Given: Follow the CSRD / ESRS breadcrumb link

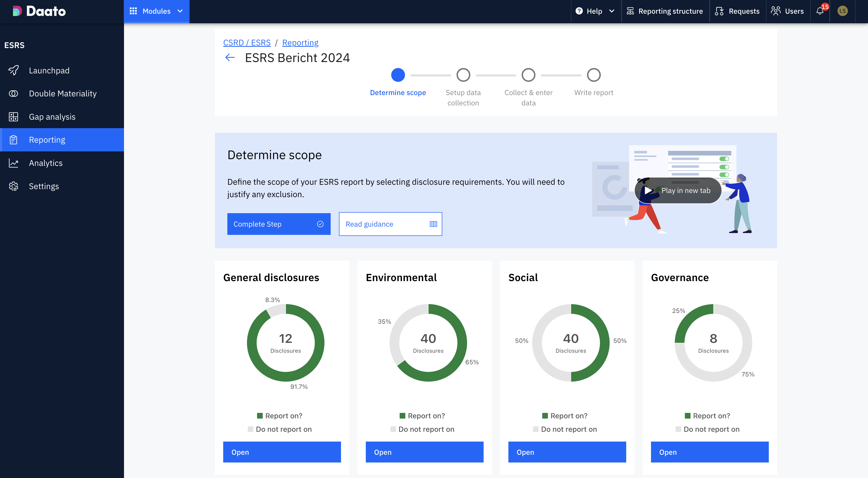Looking at the screenshot, I should point(247,43).
